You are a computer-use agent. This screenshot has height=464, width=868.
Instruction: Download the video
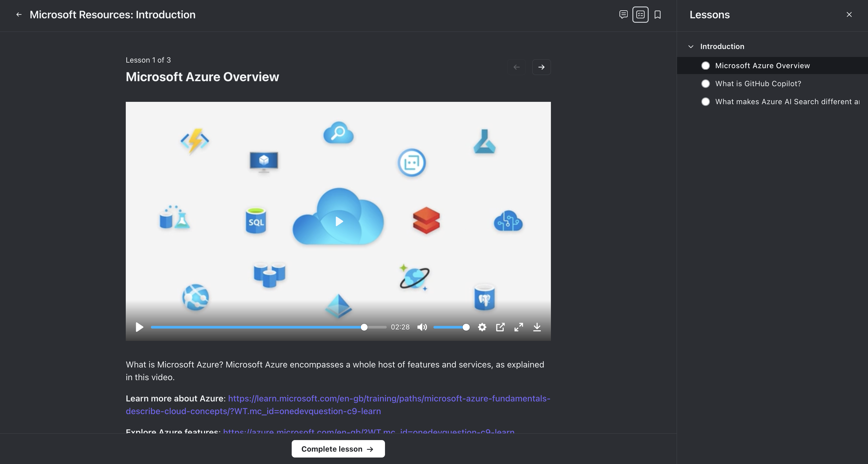coord(537,327)
